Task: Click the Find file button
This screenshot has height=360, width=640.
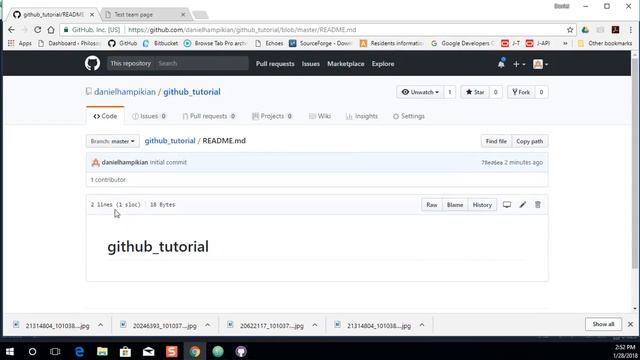Action: (496, 141)
